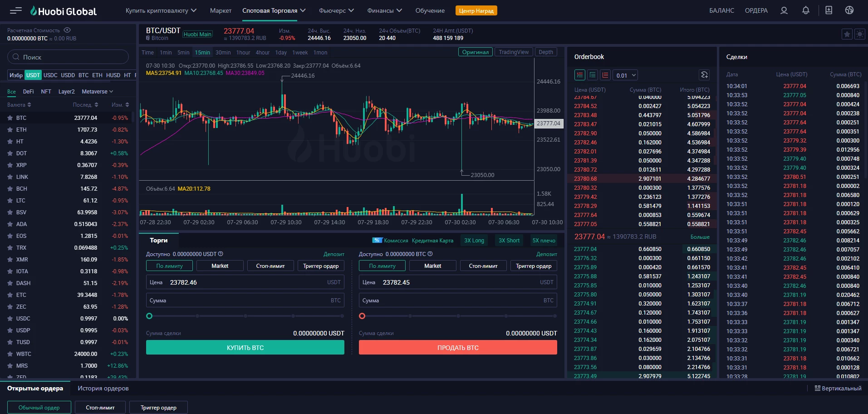Switch to История ордеров tab
Screen dimensions: 868x414
click(x=103, y=389)
